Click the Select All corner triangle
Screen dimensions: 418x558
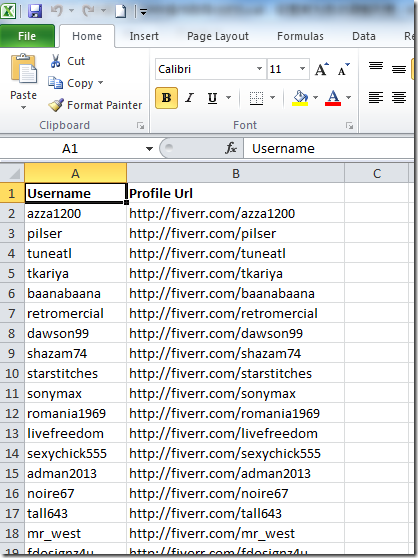[x=13, y=173]
